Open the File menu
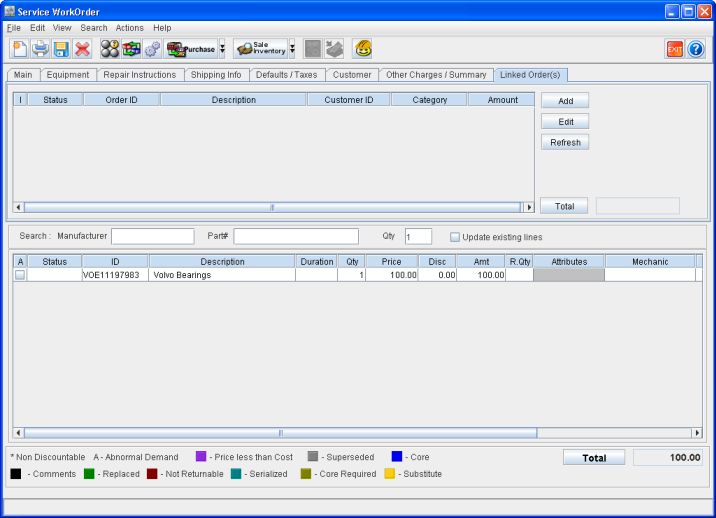The width and height of the screenshot is (716, 518). click(x=14, y=28)
